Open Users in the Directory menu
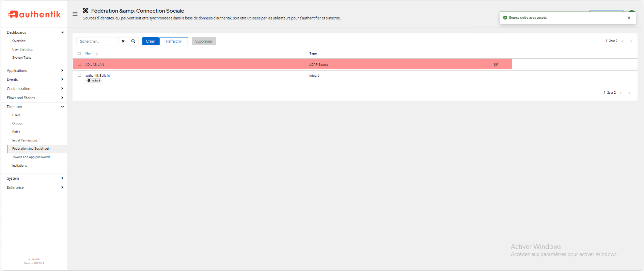Viewport: 644px width, 271px height. 16,115
